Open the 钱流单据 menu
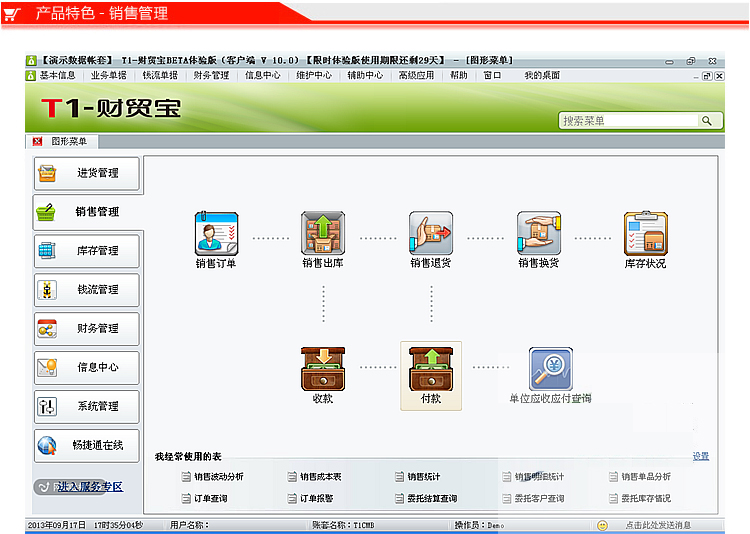Image resolution: width=750 pixels, height=534 pixels. 160,76
